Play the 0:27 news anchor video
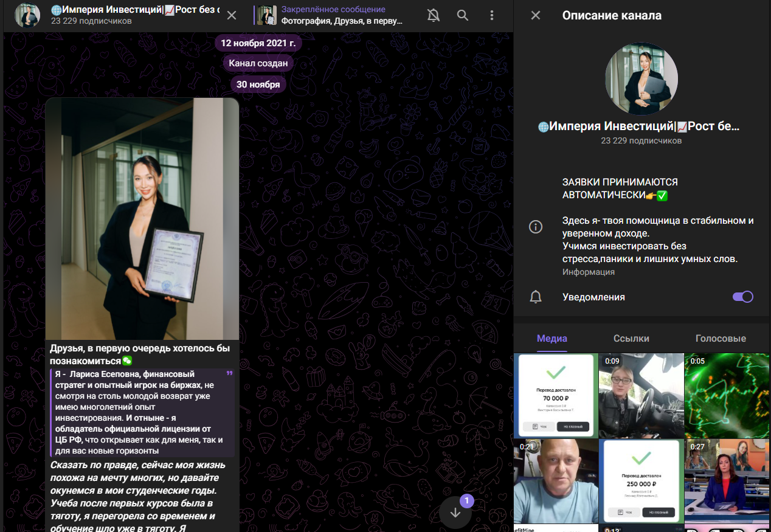Screen dimensions: 771x532 click(x=727, y=481)
